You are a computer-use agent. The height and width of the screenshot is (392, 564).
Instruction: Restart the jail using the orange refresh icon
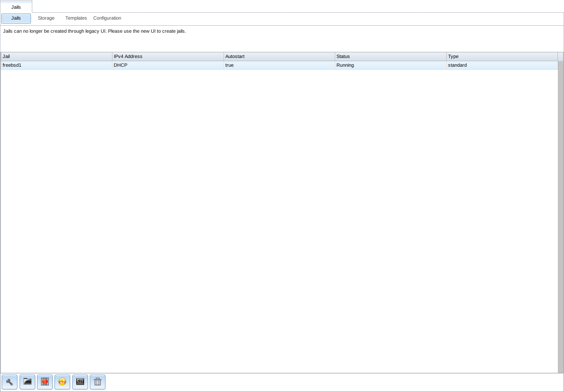click(62, 382)
